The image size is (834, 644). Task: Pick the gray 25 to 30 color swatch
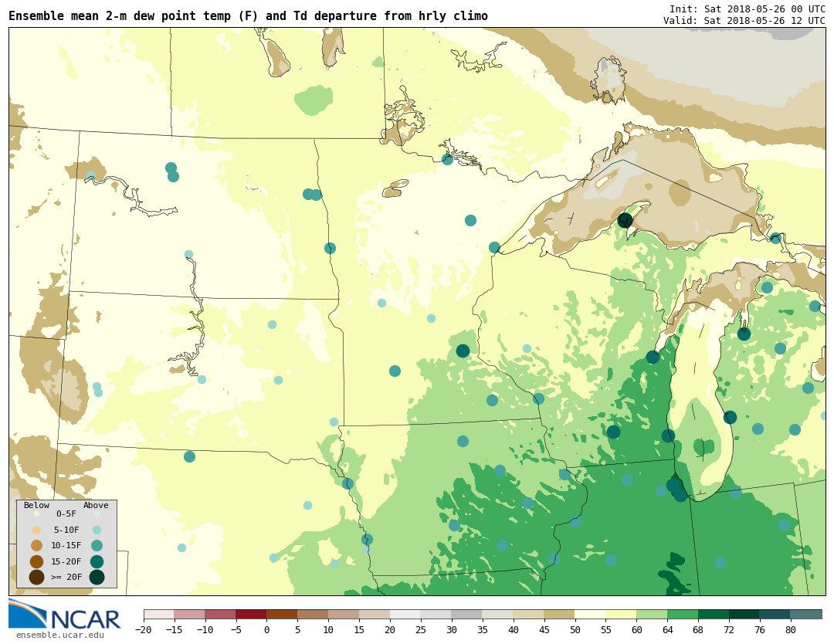click(x=436, y=615)
